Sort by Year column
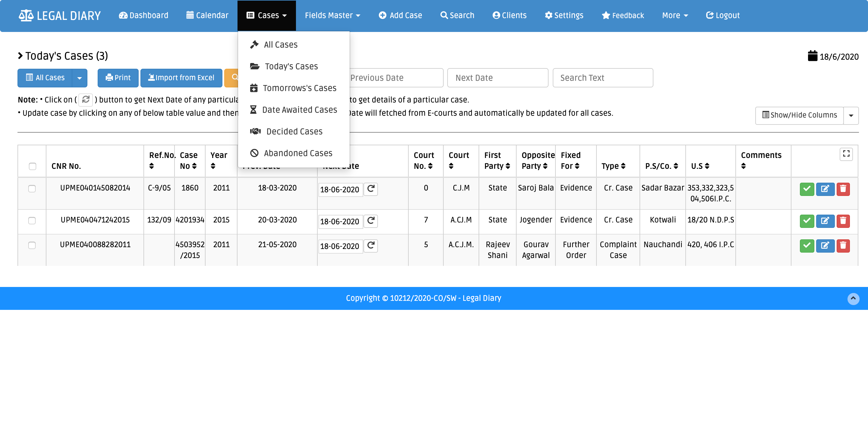This screenshot has width=868, height=422. pyautogui.click(x=213, y=166)
